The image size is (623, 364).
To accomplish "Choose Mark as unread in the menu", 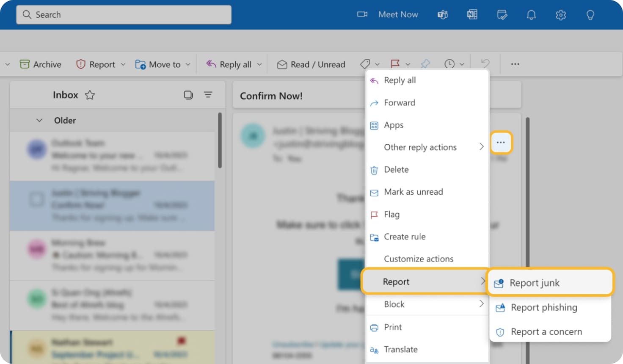I will (x=413, y=192).
